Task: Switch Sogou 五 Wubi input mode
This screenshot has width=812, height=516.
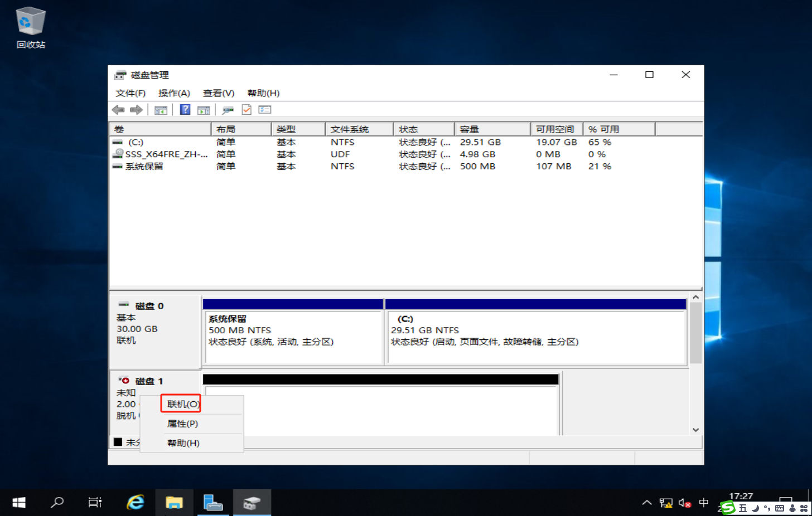Action: pos(743,508)
